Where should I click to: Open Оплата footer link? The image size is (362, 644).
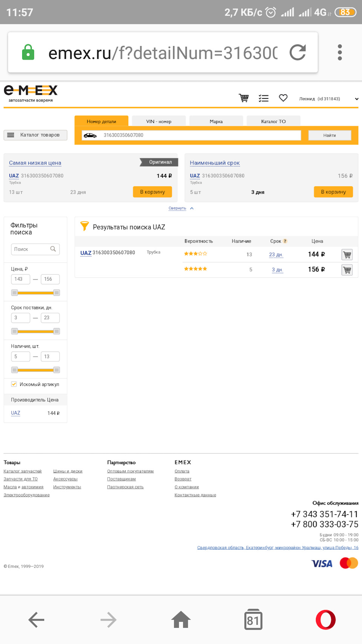click(182, 471)
